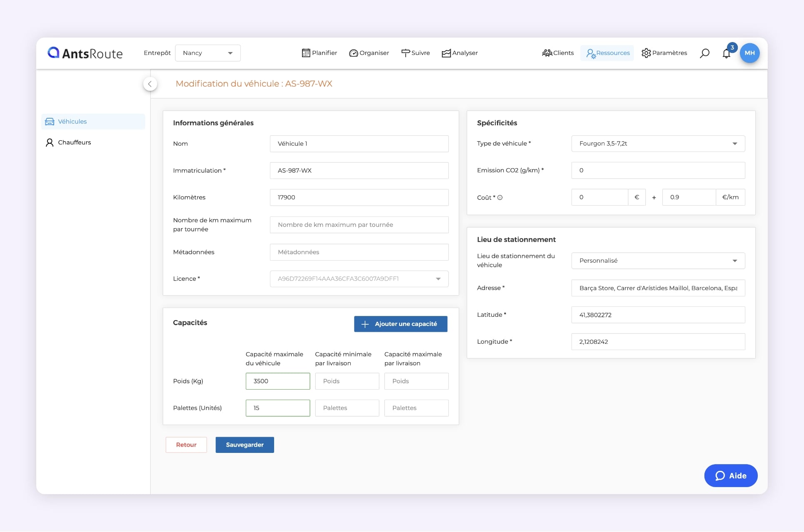Image resolution: width=804 pixels, height=532 pixels.
Task: Click the AntsRoute logo icon
Action: (53, 52)
